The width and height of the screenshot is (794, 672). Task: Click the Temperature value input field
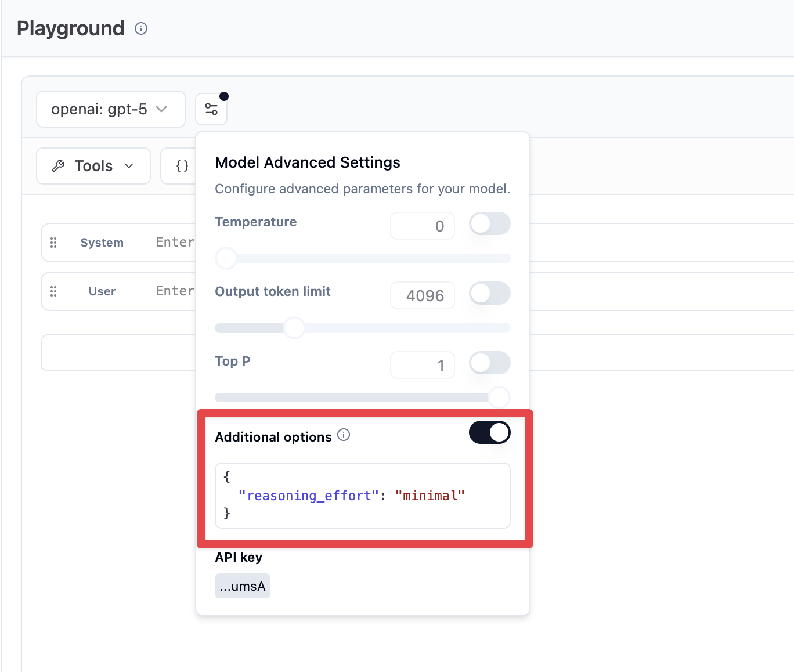pyautogui.click(x=422, y=226)
